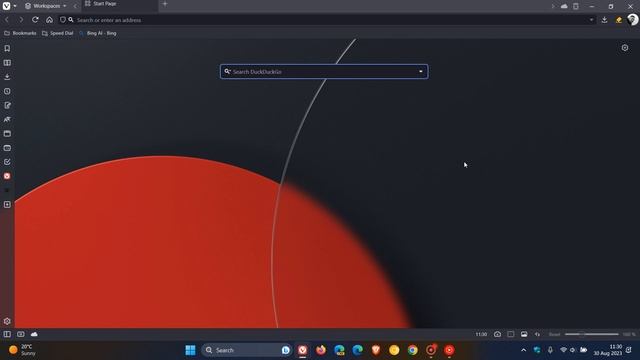
Task: Open Firefox from the taskbar
Action: 321,350
